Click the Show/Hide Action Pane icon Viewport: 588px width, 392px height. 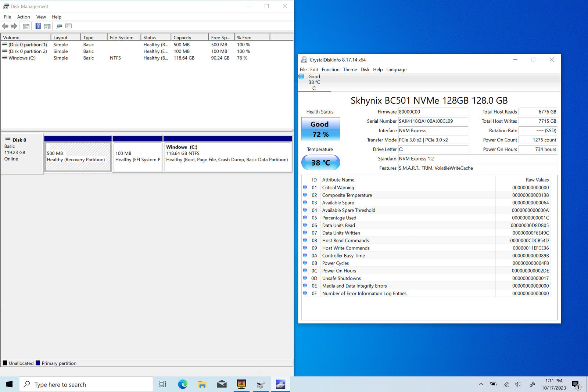[x=47, y=26]
